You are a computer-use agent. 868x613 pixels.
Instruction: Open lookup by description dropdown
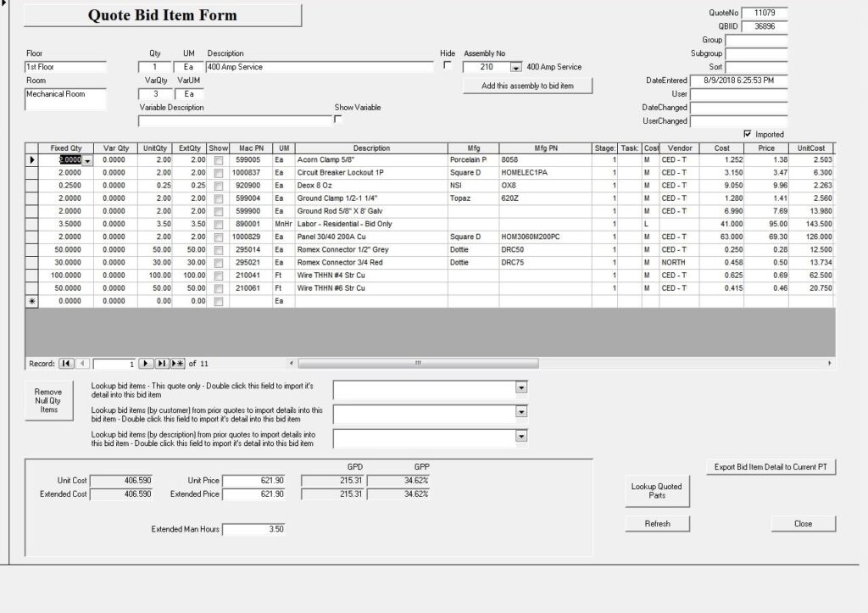[x=521, y=438]
